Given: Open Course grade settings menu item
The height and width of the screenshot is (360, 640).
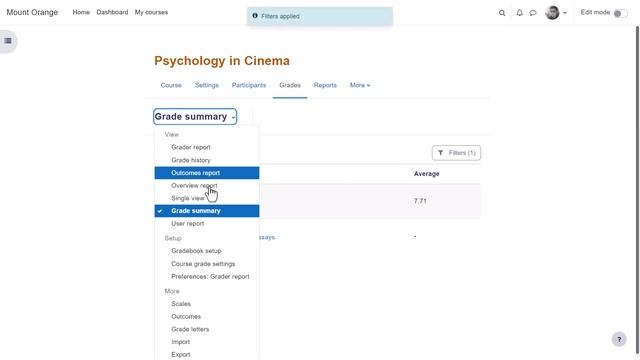Looking at the screenshot, I should click(207, 264).
